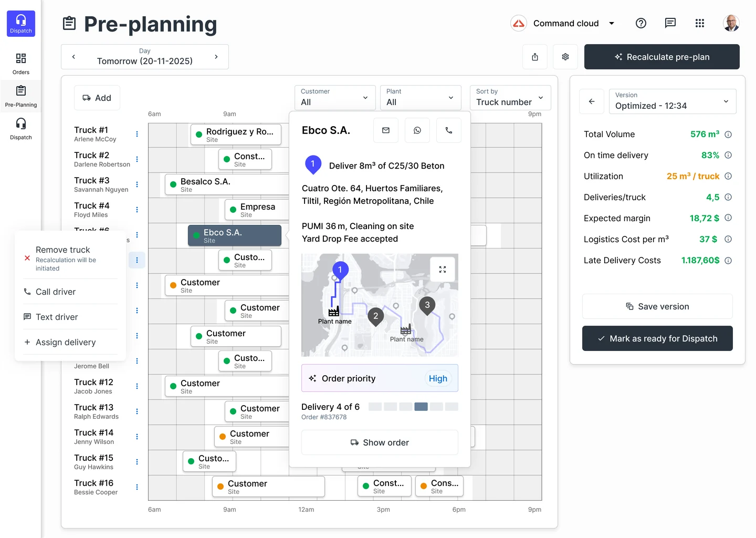Viewport: 756px width, 538px height.
Task: Choose Text driver menu option
Action: coord(70,317)
